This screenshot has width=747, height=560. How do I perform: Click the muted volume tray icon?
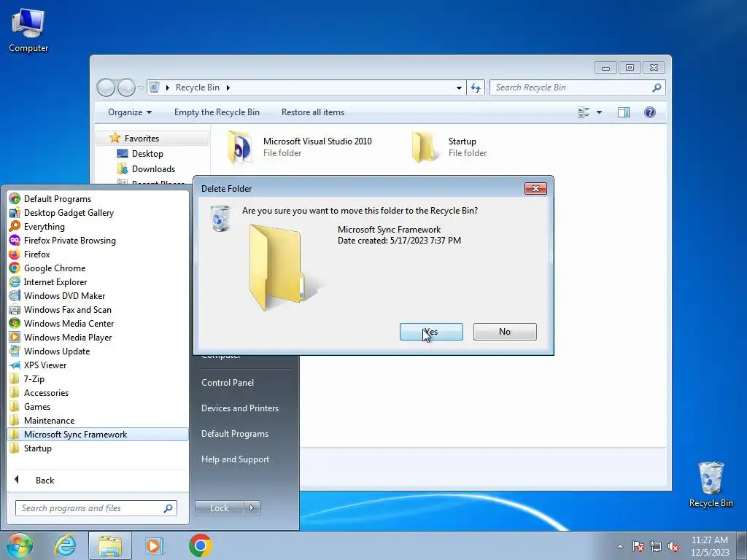click(673, 547)
